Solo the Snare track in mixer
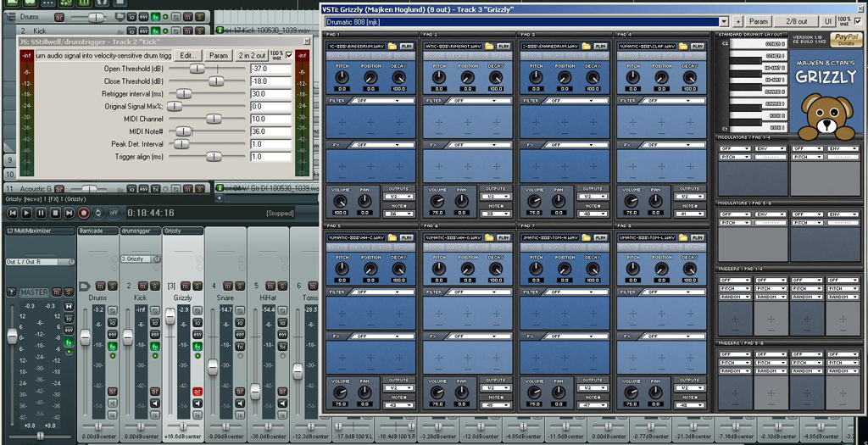The height and width of the screenshot is (445, 868). coord(240,286)
